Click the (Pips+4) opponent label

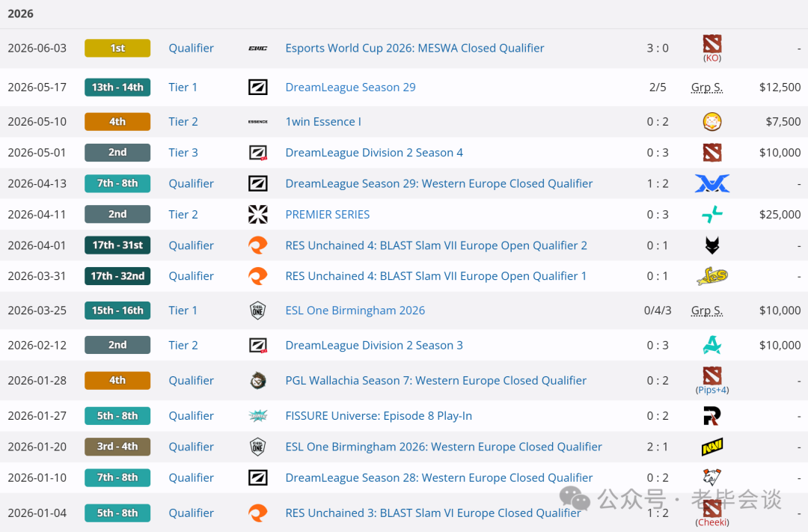(x=712, y=390)
